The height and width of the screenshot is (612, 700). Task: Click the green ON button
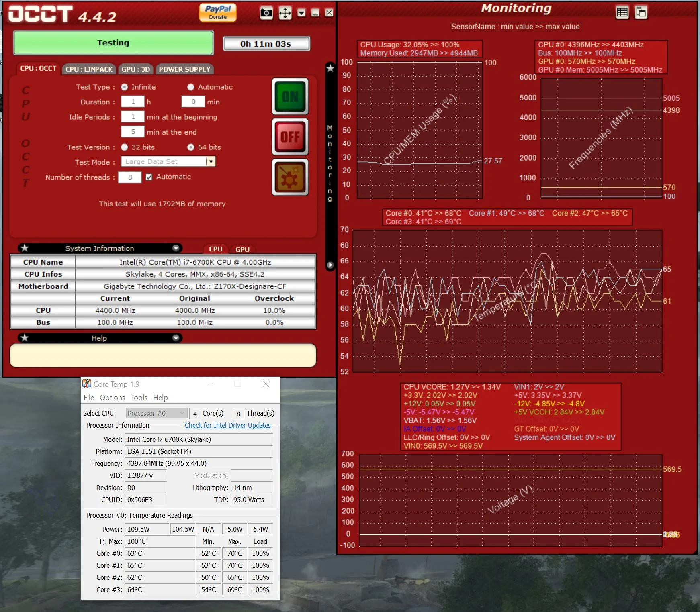[290, 96]
